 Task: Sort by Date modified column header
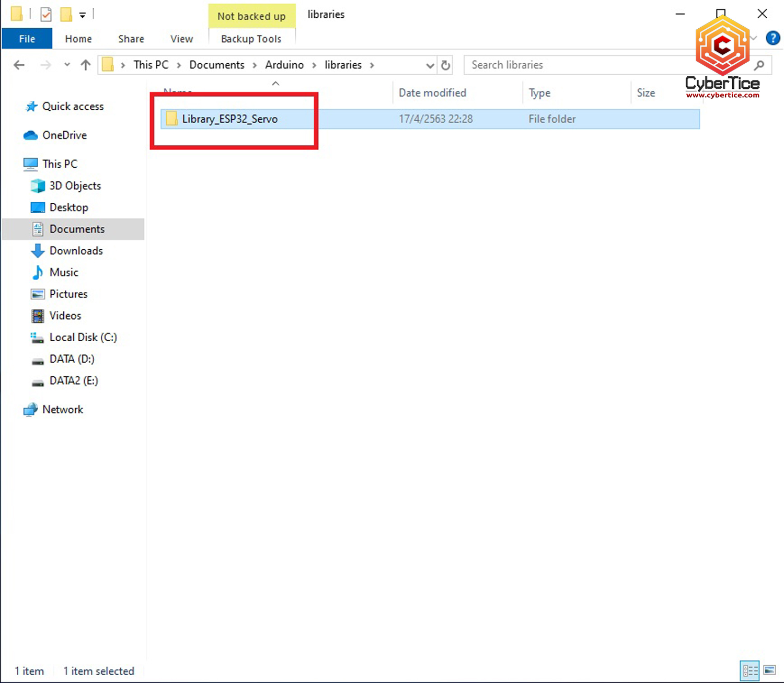pyautogui.click(x=432, y=93)
